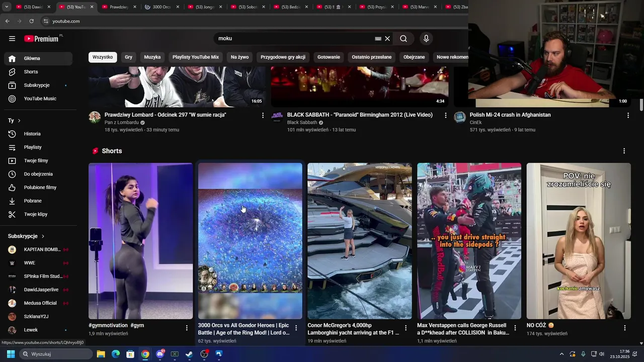Open the Max Verstappen short thumbnail
Image resolution: width=644 pixels, height=362 pixels.
pos(469,241)
